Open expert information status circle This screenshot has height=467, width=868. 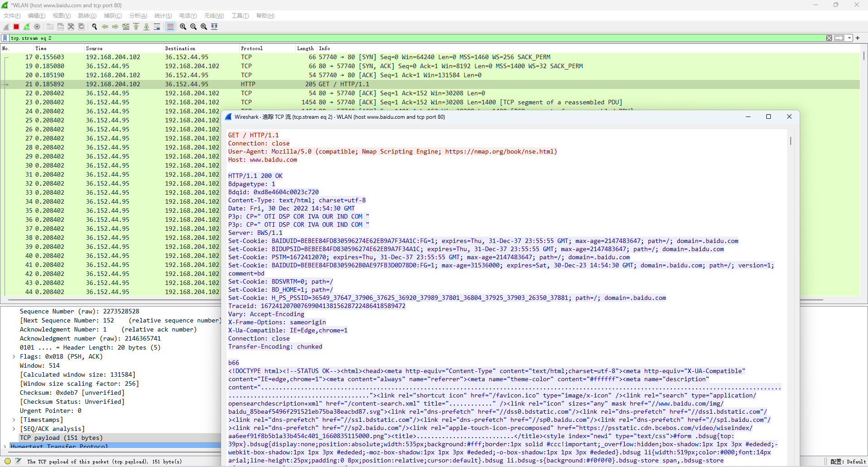point(8,461)
